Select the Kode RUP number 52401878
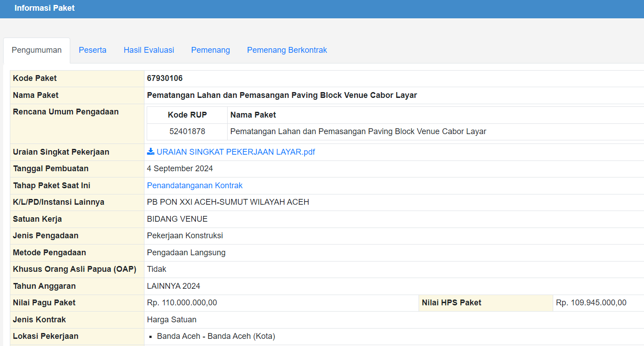 click(187, 131)
